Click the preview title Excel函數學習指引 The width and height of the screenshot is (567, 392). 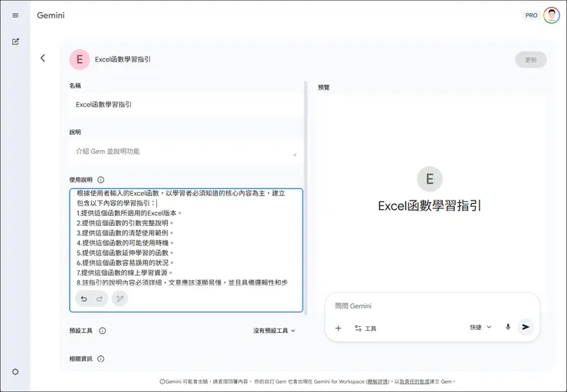430,206
